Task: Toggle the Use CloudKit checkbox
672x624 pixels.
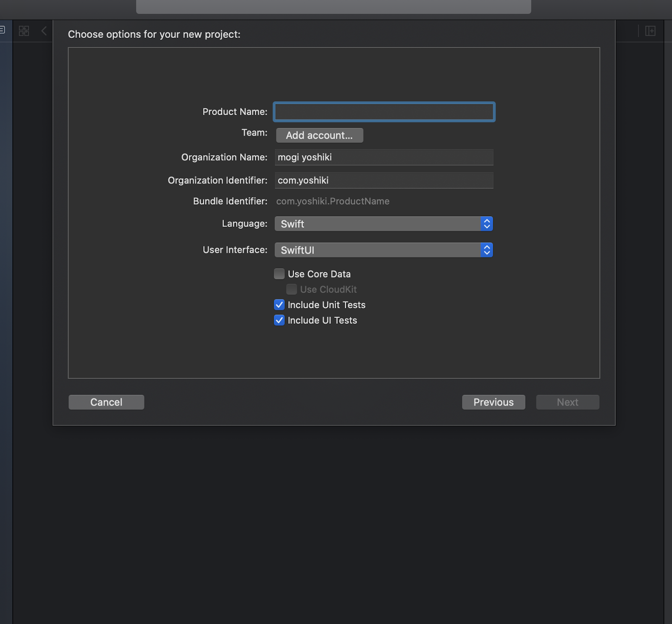Action: [291, 289]
